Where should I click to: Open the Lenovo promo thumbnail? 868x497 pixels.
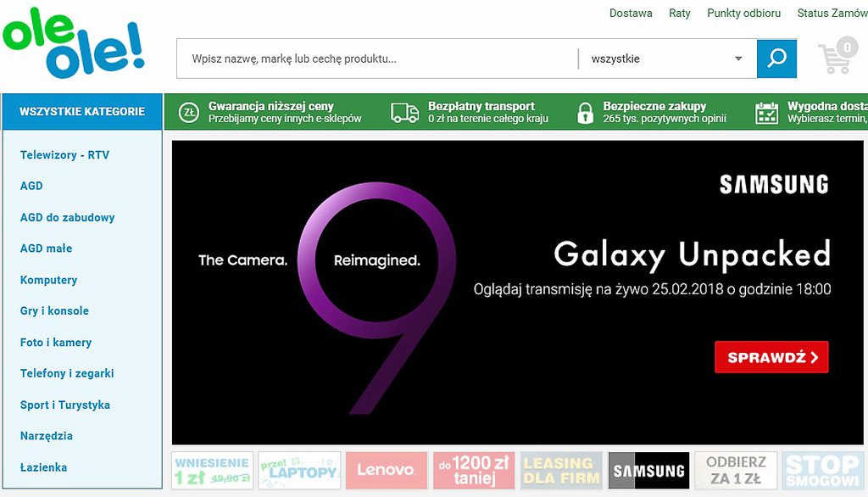click(385, 470)
